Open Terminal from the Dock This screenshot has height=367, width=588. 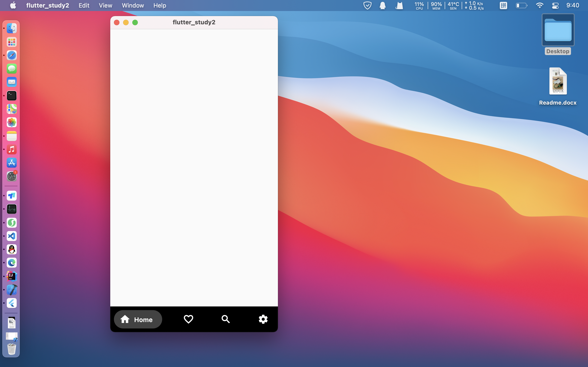pos(12,96)
